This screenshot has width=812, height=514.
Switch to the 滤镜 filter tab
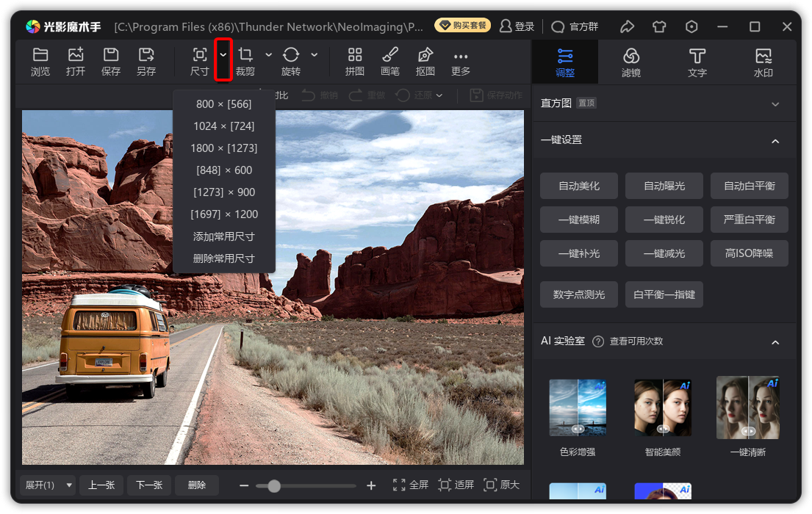[631, 62]
